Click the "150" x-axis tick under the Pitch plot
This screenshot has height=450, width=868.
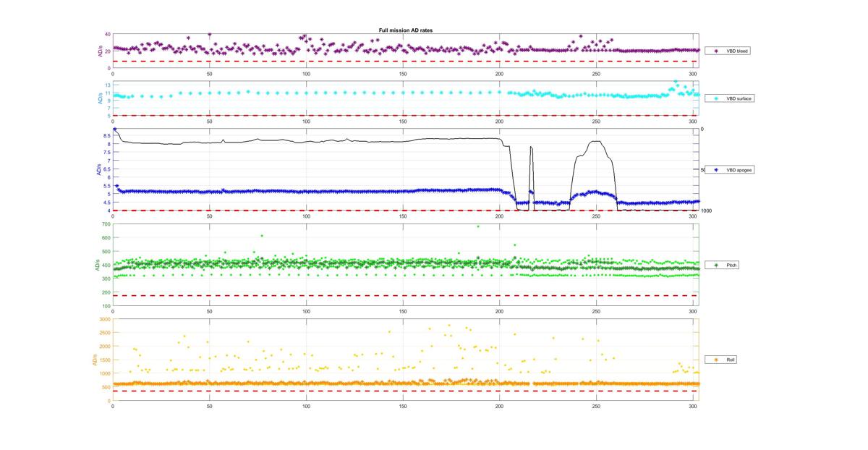[x=403, y=310]
